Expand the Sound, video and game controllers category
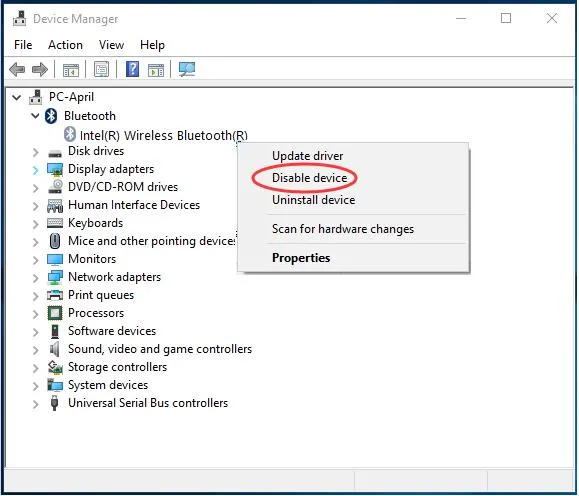The image size is (579, 496). 35,350
